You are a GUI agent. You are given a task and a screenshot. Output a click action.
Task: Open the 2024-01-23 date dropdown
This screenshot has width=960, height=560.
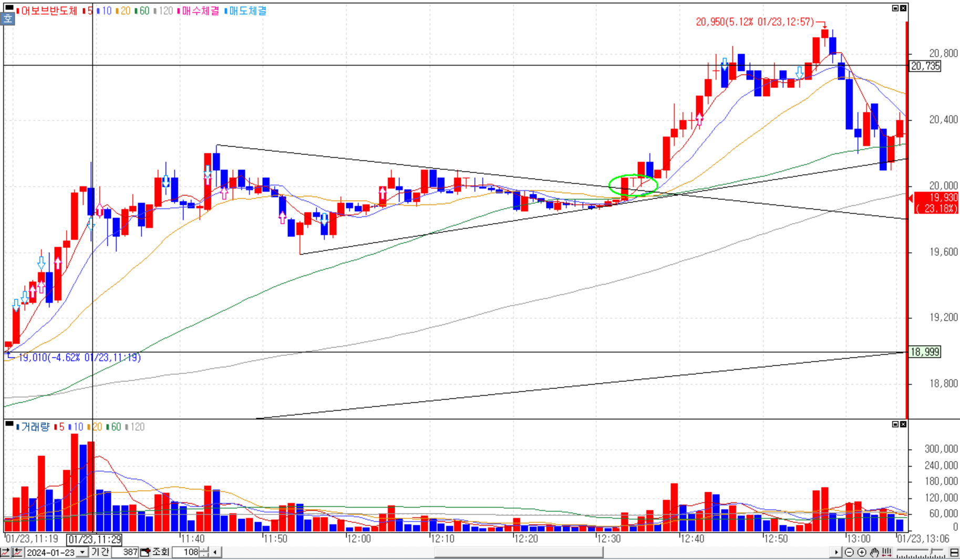[82, 552]
